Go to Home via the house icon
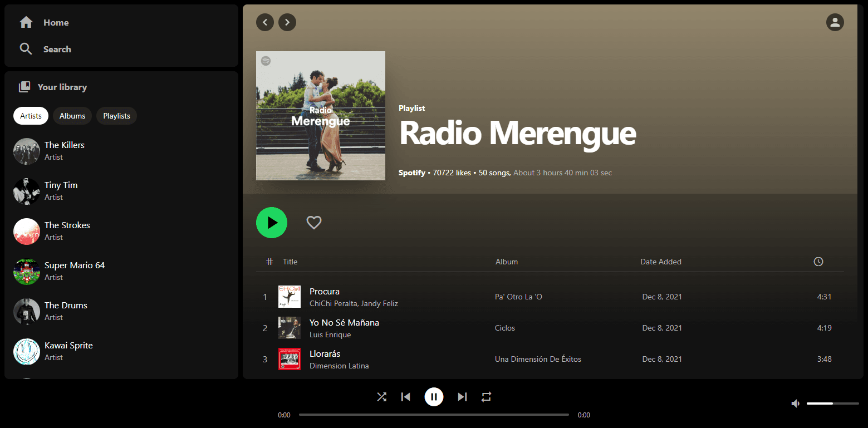The width and height of the screenshot is (868, 428). tap(26, 22)
